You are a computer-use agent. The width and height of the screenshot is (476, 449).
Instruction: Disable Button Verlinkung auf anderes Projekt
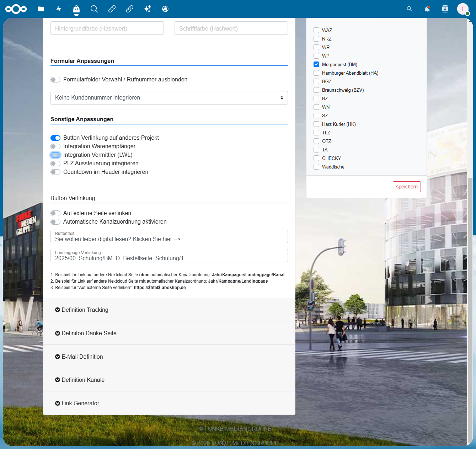55,138
